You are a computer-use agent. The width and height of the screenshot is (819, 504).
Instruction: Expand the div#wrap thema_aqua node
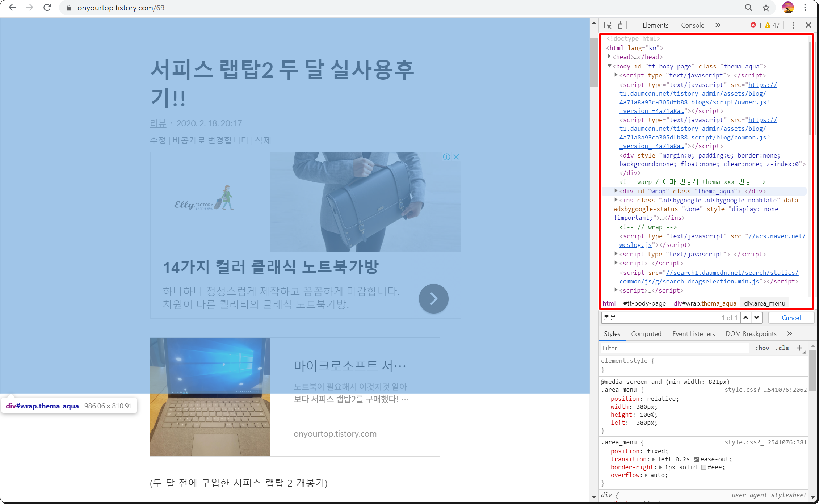[x=616, y=191]
